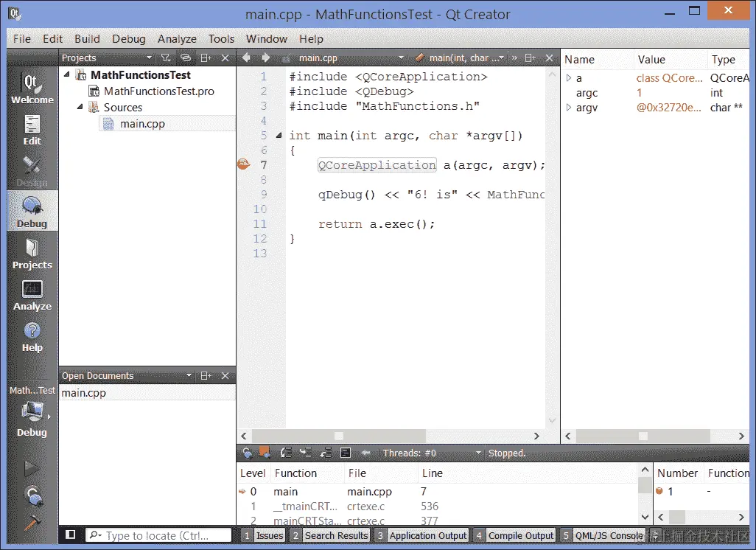
Task: Collapse the MathFunctionsTest project node
Action: 67,74
